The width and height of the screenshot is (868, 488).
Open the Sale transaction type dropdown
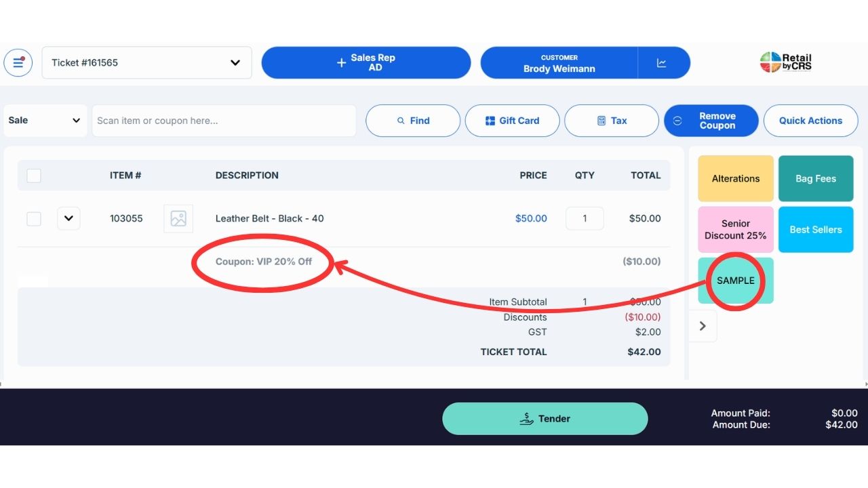click(45, 121)
